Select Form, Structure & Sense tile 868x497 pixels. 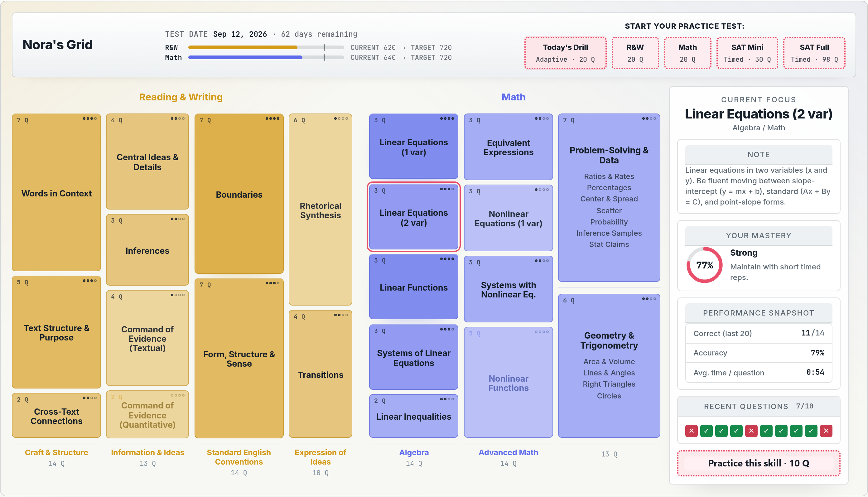[239, 359]
